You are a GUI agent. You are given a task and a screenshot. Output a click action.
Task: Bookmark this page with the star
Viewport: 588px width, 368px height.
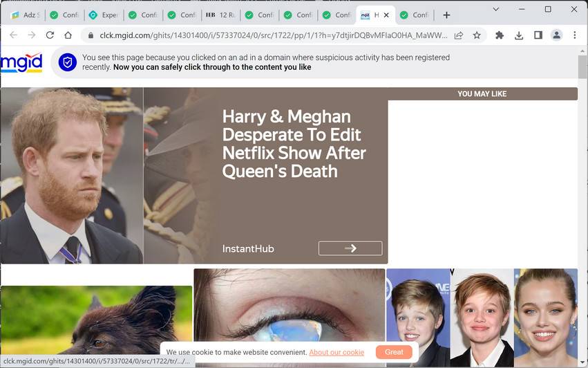pyautogui.click(x=477, y=35)
